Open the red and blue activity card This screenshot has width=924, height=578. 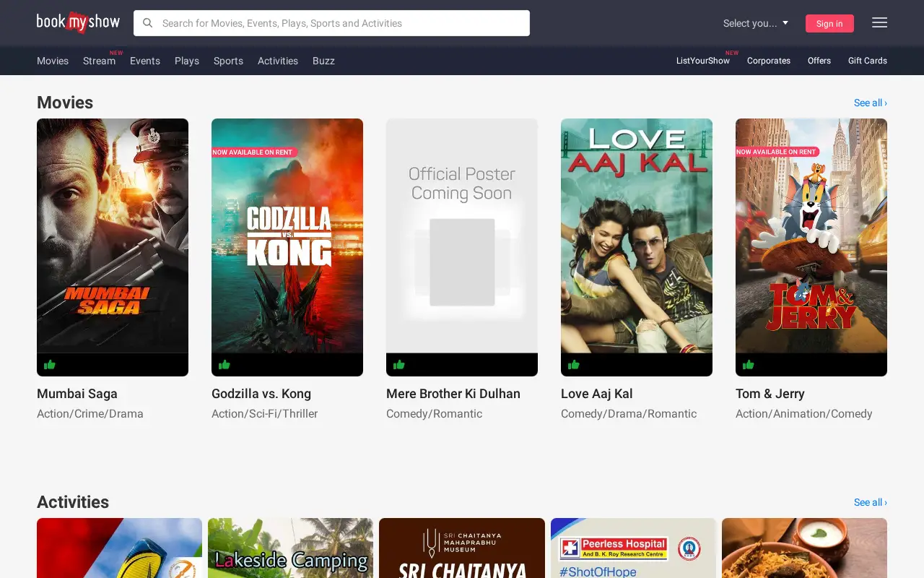coord(119,548)
